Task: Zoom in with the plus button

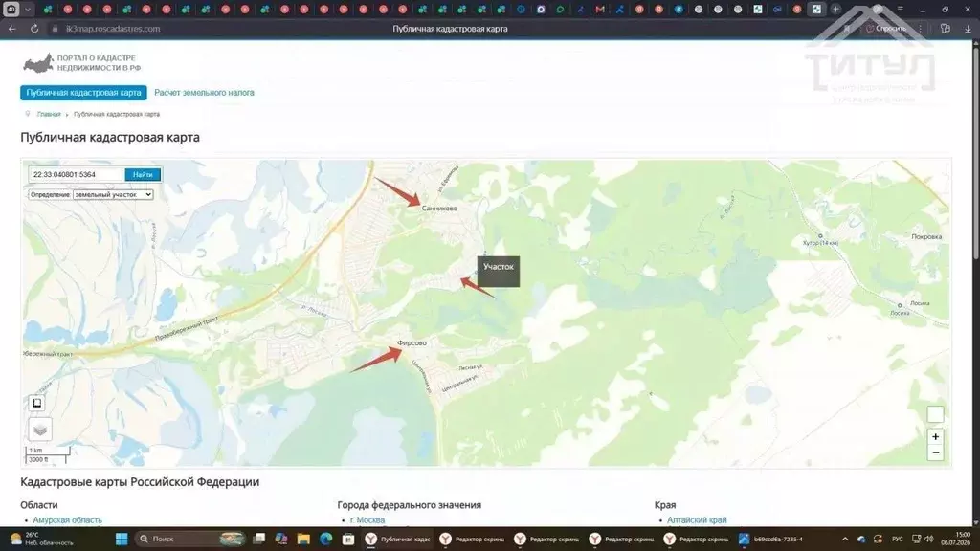Action: coord(935,436)
